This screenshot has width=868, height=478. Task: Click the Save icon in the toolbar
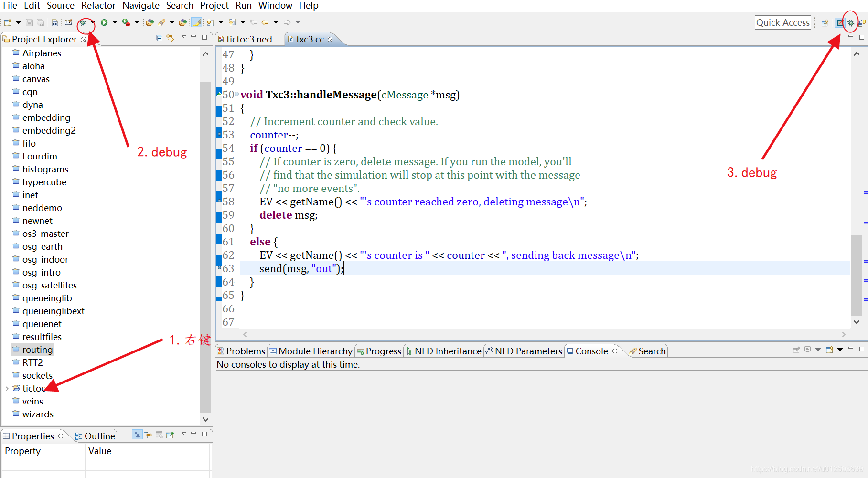coord(29,22)
